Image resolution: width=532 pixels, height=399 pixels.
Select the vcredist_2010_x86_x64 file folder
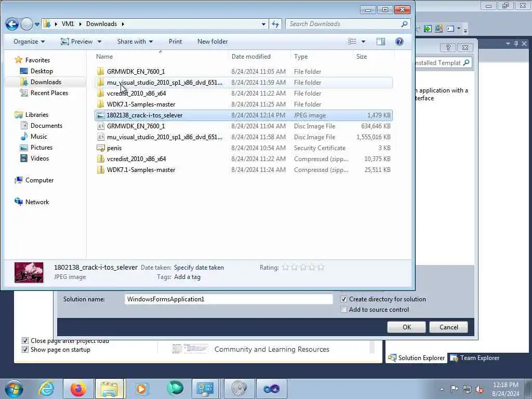click(244, 94)
